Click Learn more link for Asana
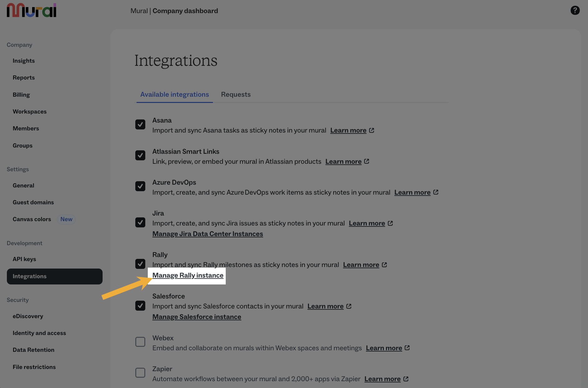Viewport: 588px width, 388px height. pos(348,130)
